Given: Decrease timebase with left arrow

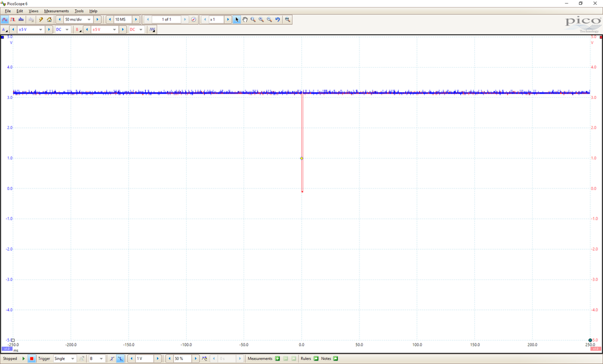Looking at the screenshot, I should (60, 19).
